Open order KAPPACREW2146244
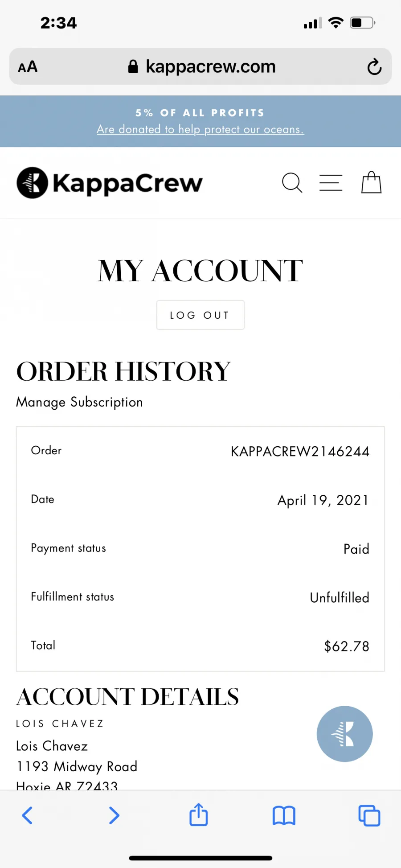401x868 pixels. (x=300, y=451)
